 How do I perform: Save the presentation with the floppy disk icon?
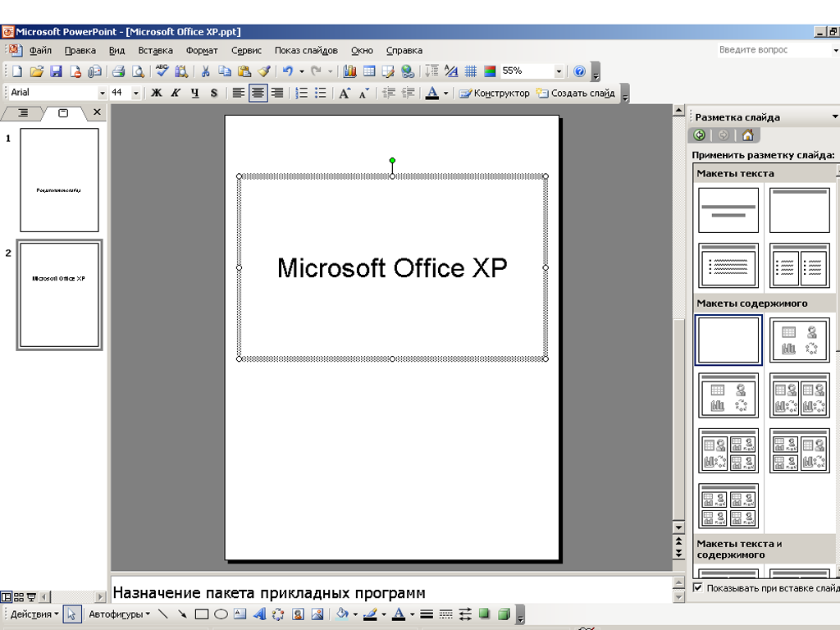57,71
